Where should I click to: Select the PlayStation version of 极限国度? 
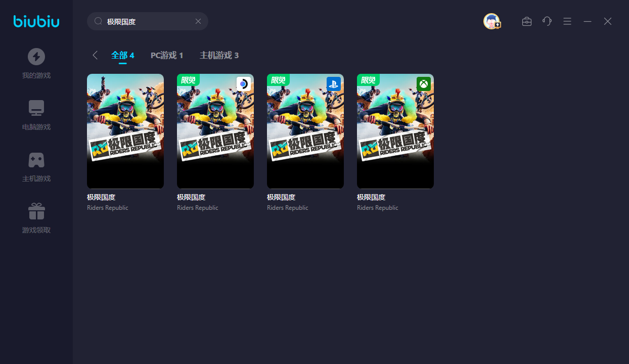tap(305, 131)
